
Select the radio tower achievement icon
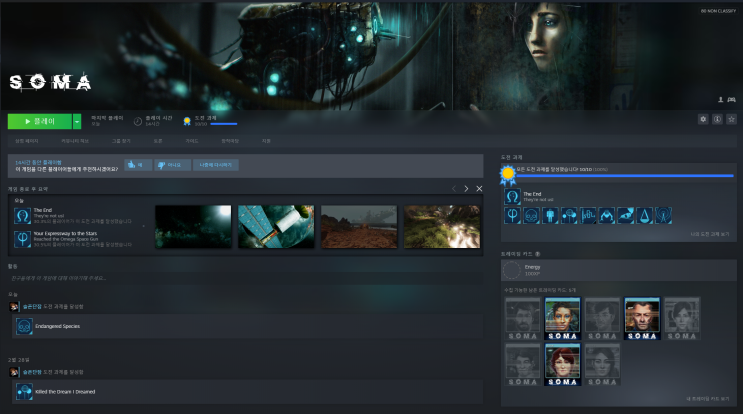[663, 216]
